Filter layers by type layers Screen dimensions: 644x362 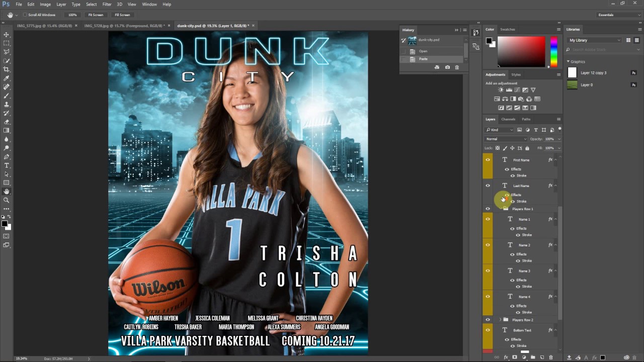point(535,130)
